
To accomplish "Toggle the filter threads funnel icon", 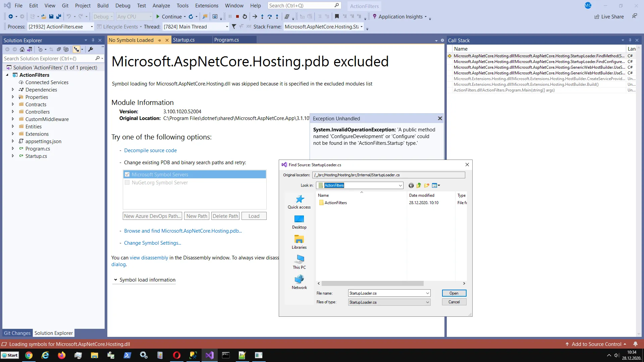I will click(234, 26).
